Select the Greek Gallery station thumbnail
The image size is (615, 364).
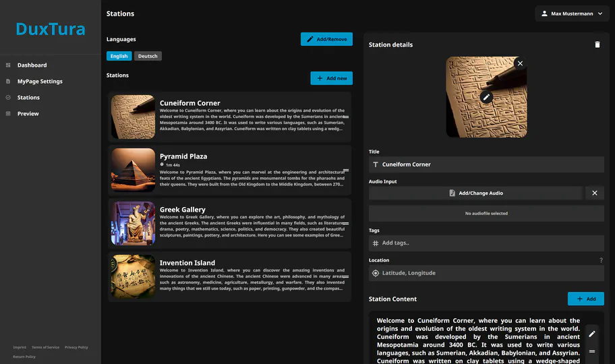point(133,223)
